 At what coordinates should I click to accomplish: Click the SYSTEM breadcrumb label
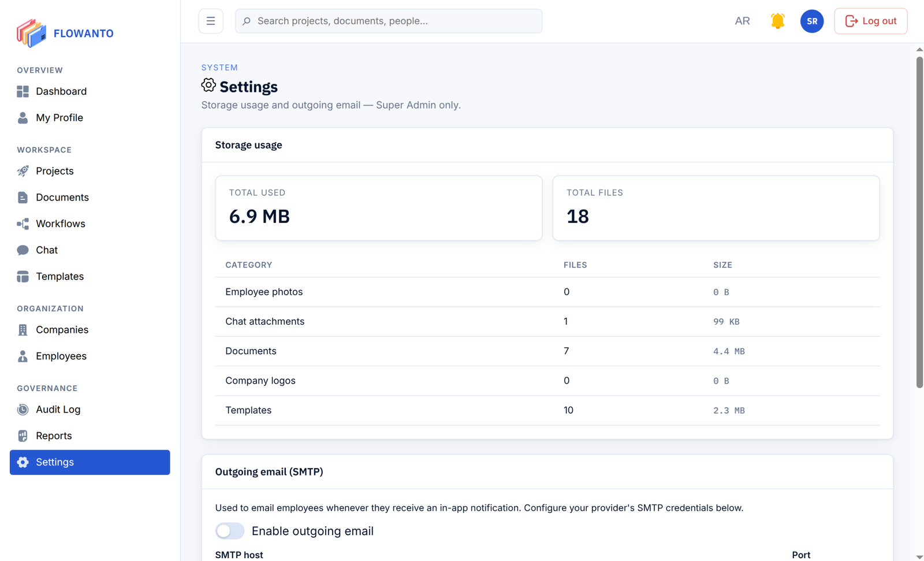click(x=219, y=68)
